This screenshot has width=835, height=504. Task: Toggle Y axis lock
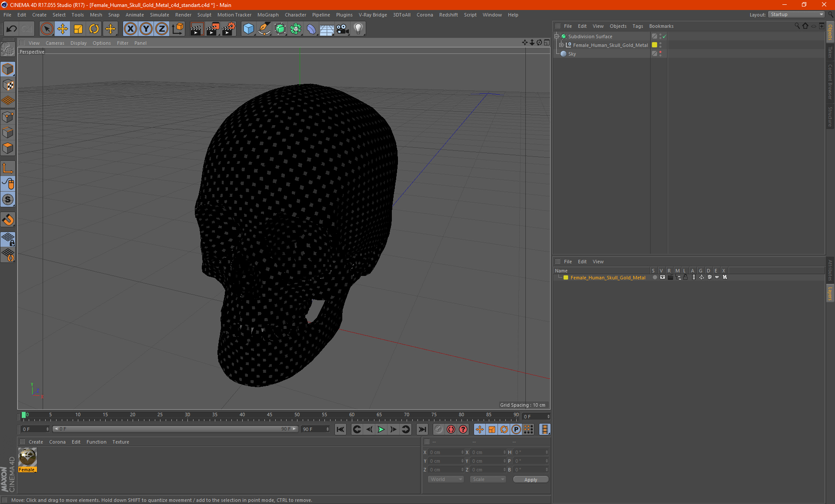(146, 29)
